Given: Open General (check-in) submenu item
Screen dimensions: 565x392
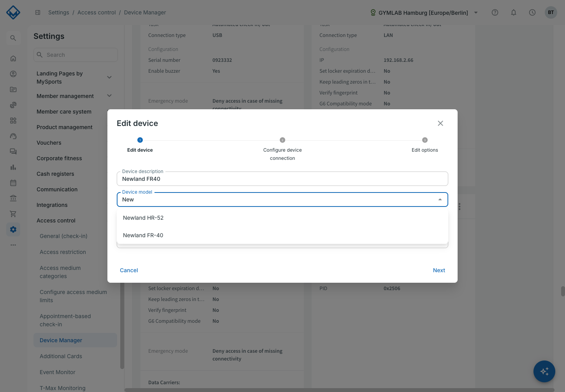Looking at the screenshot, I should (x=63, y=236).
